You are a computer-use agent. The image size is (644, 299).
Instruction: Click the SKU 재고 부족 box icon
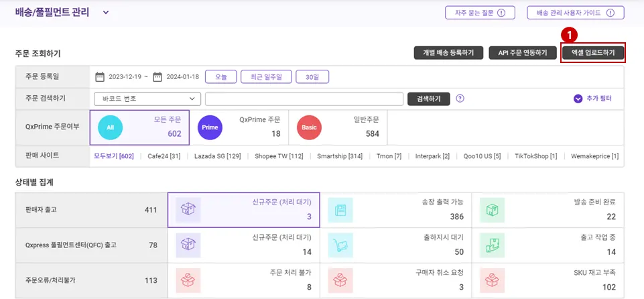click(x=492, y=280)
